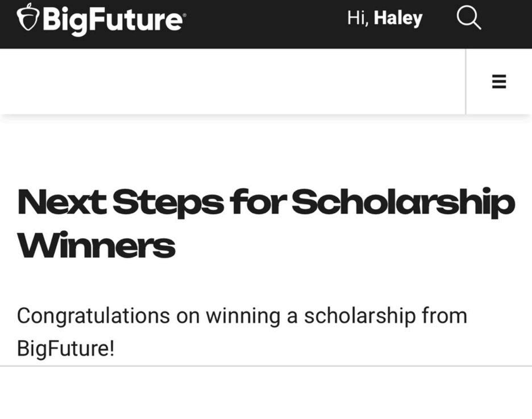Screen dimensions: 532x419
Task: Click the "Congratulations on winning a scholarship" sentence
Action: click(x=242, y=316)
